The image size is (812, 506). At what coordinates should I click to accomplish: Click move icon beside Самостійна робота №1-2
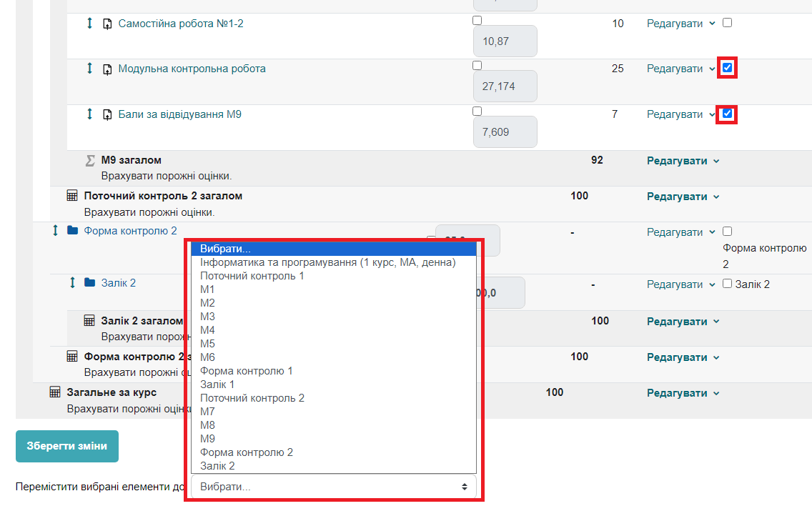pyautogui.click(x=89, y=24)
